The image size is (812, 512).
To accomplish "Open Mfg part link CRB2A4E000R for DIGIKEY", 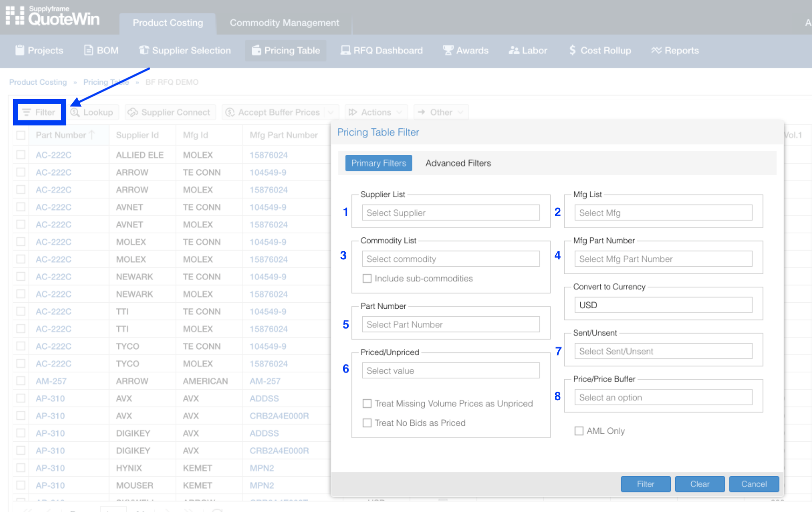I will pos(279,451).
